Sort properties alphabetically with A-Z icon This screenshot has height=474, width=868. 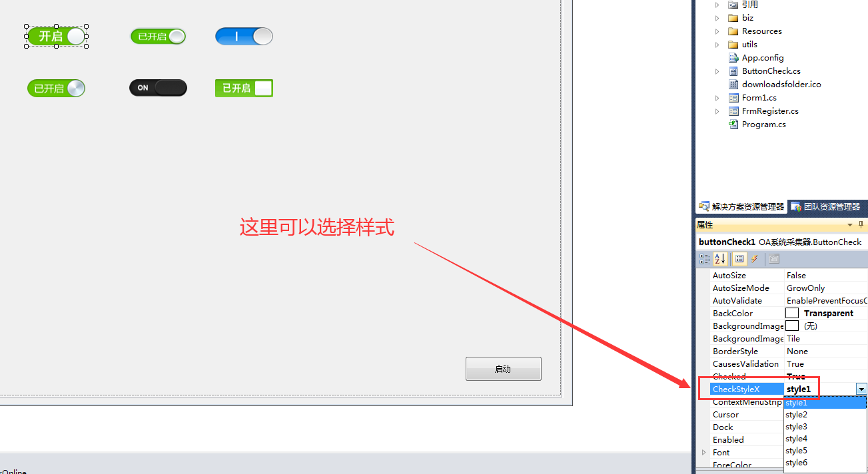(720, 259)
